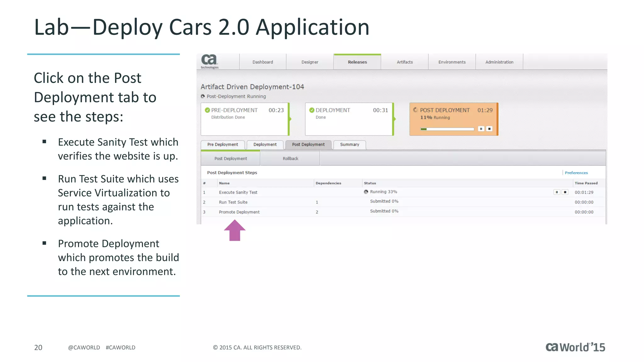Switch to the Rollback sub-tab
This screenshot has height=362, width=644.
290,158
